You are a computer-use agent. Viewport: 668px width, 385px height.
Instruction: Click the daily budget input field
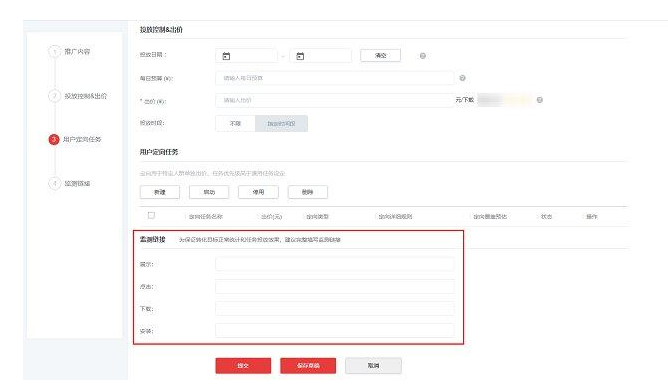tap(335, 78)
